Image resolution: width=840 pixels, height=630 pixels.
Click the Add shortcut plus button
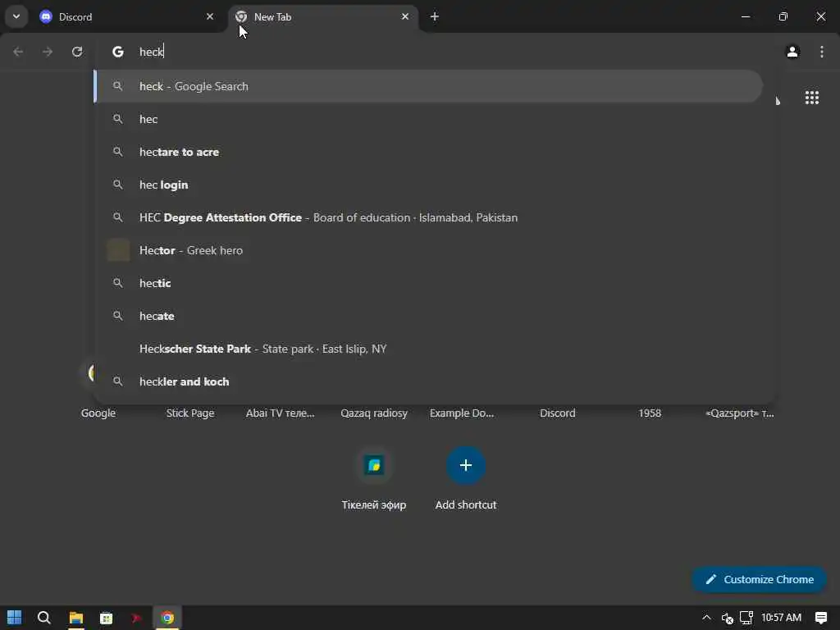pyautogui.click(x=466, y=465)
